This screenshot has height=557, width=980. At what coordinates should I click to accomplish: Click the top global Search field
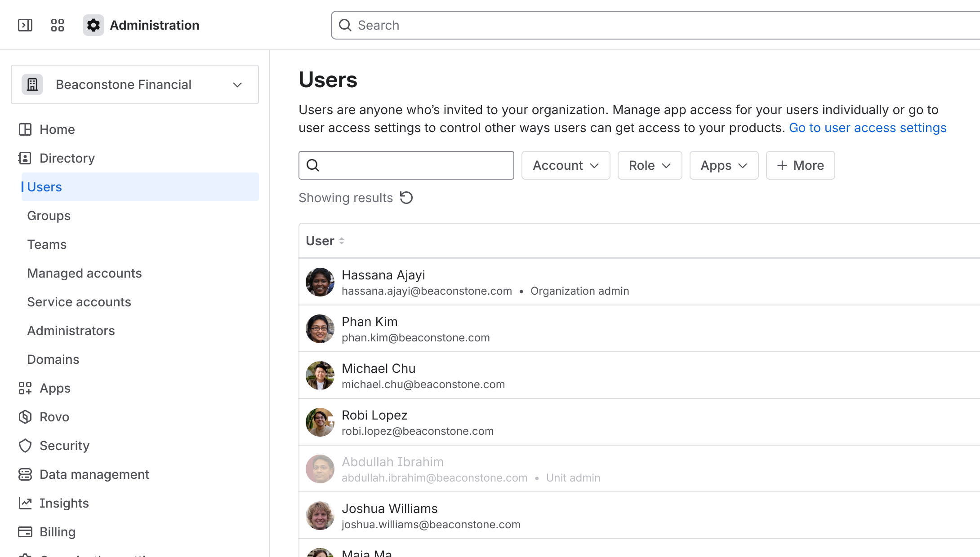click(655, 25)
